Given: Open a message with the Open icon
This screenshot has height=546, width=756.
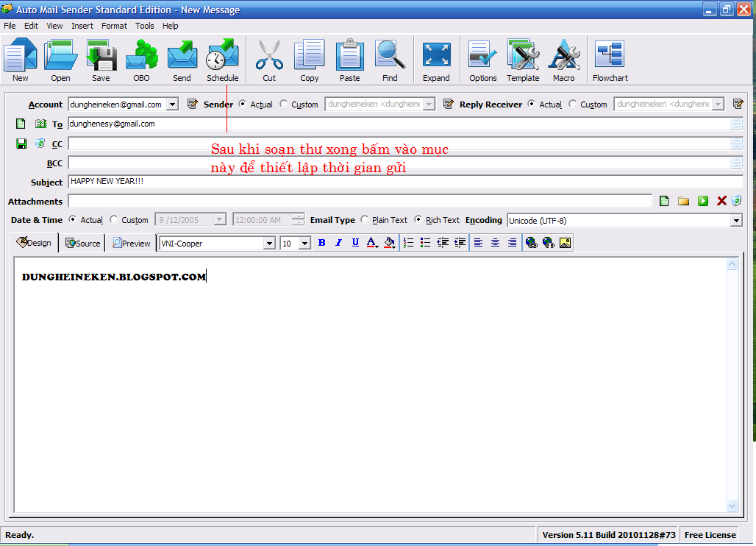Looking at the screenshot, I should point(61,60).
